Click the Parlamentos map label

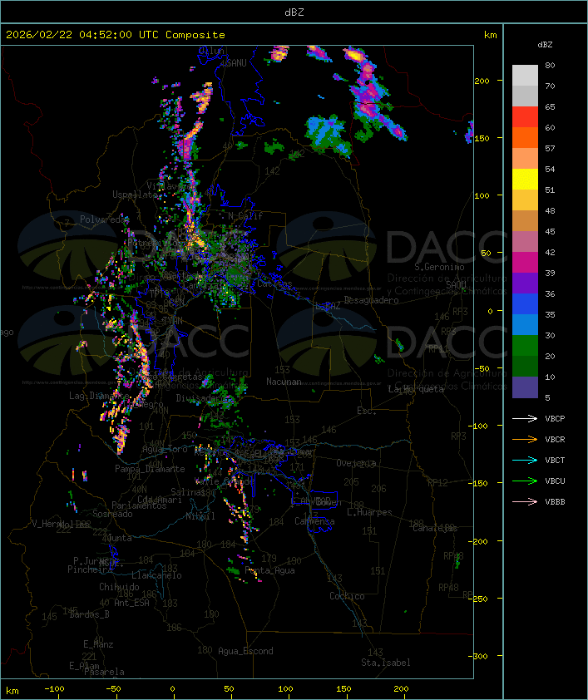[x=139, y=505]
